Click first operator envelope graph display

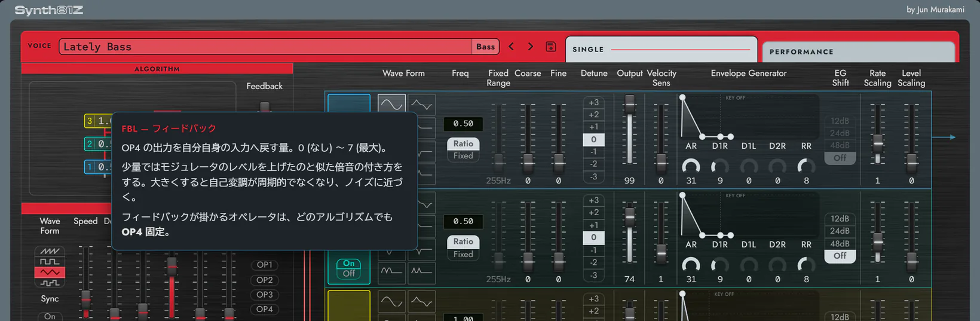[x=749, y=116]
